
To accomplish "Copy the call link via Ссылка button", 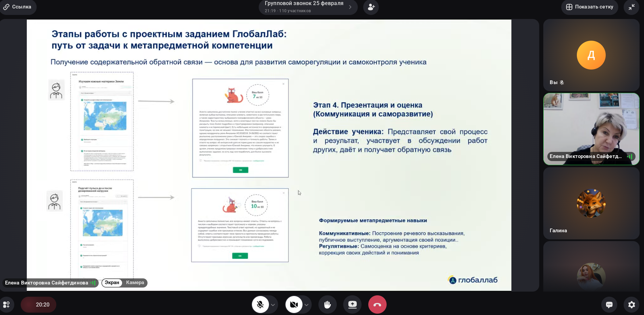I will (18, 7).
